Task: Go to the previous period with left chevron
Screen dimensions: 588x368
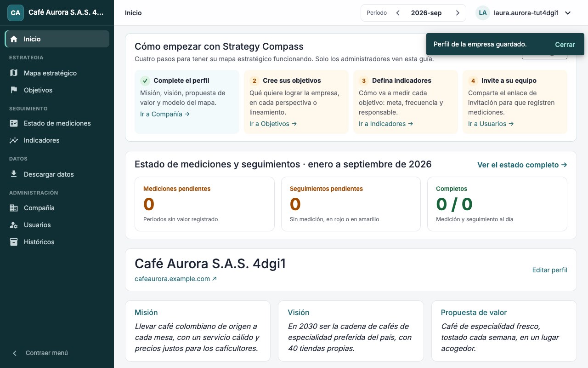Action: pyautogui.click(x=398, y=13)
